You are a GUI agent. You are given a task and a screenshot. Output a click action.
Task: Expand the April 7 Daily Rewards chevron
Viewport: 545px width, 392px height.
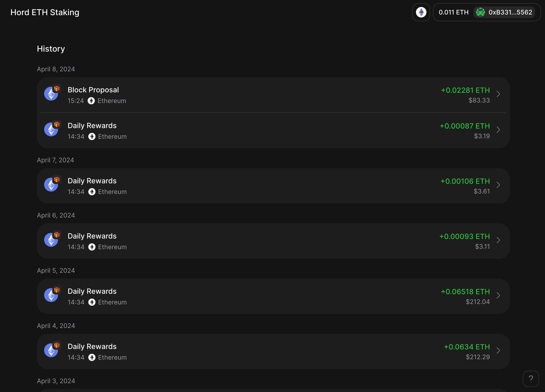[498, 185]
